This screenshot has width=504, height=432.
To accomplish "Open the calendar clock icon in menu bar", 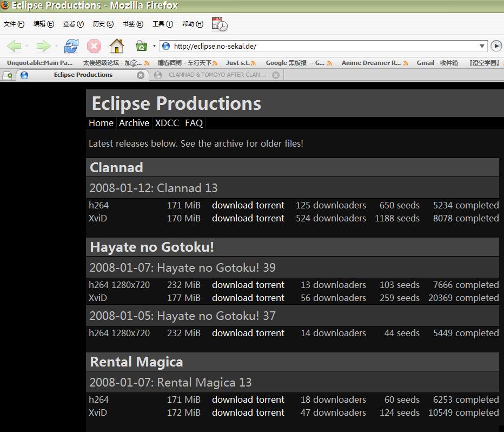I will coord(220,24).
